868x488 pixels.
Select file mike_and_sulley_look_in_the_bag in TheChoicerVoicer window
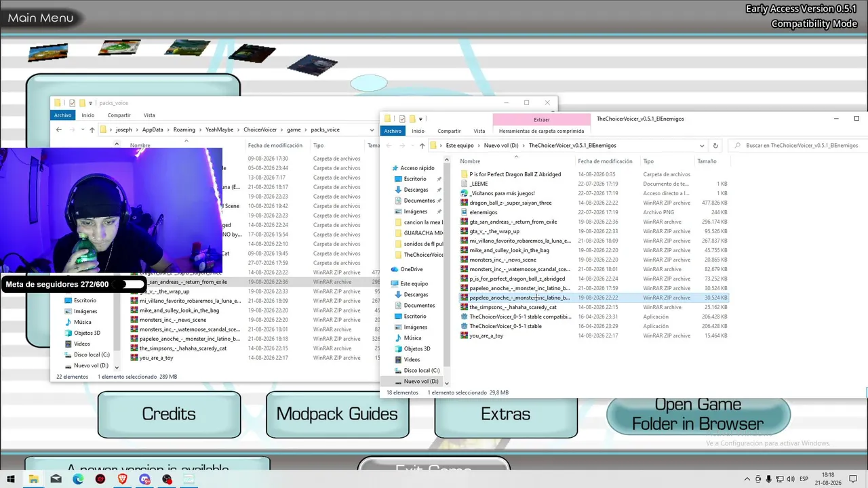(x=509, y=250)
